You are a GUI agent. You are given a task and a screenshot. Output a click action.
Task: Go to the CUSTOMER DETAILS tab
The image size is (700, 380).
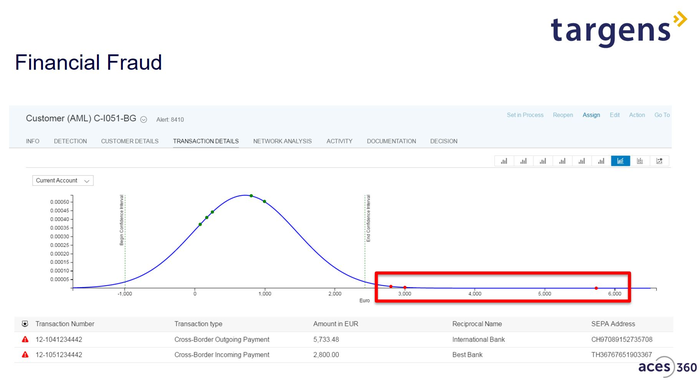pyautogui.click(x=129, y=141)
